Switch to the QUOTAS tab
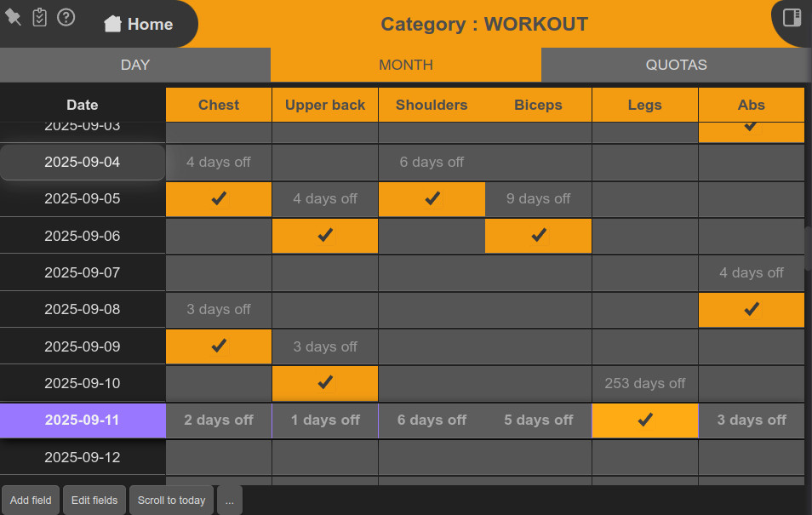This screenshot has width=812, height=515. click(x=676, y=65)
